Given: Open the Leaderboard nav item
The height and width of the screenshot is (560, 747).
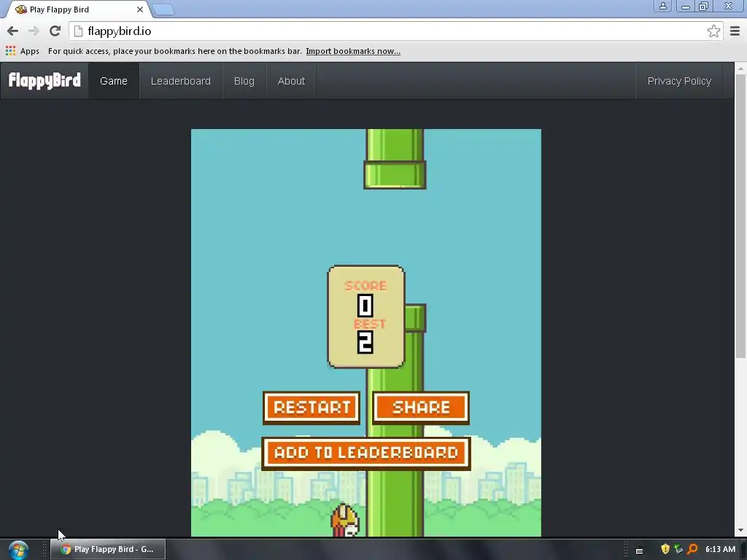Looking at the screenshot, I should pos(181,81).
